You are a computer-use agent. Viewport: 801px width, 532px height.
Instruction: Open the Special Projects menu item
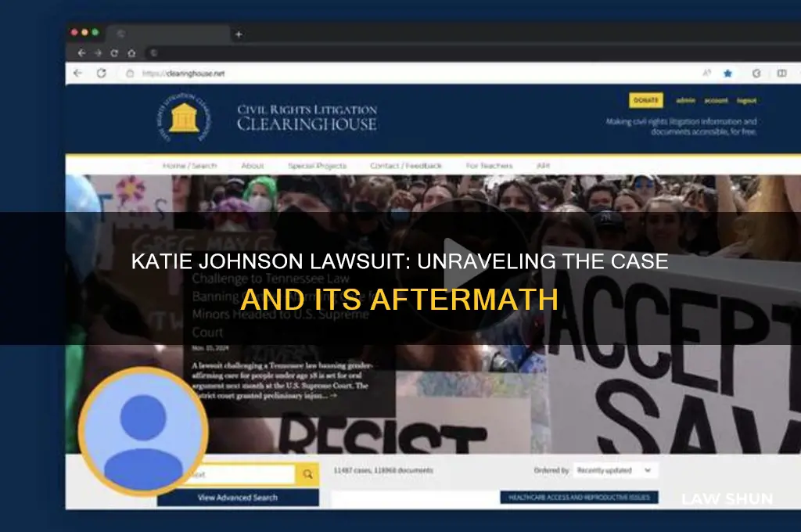point(318,166)
